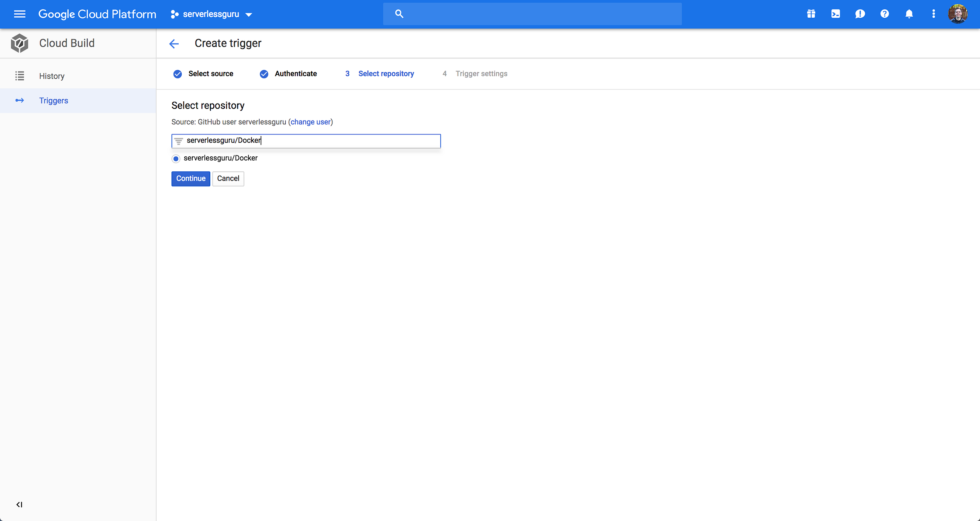
Task: Click the change user link
Action: [311, 122]
